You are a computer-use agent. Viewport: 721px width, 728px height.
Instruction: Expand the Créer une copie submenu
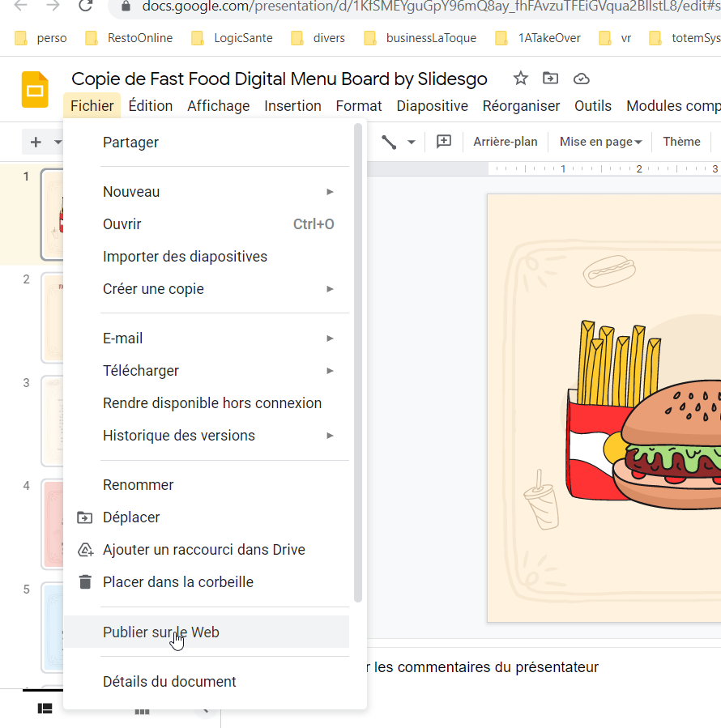click(x=207, y=289)
